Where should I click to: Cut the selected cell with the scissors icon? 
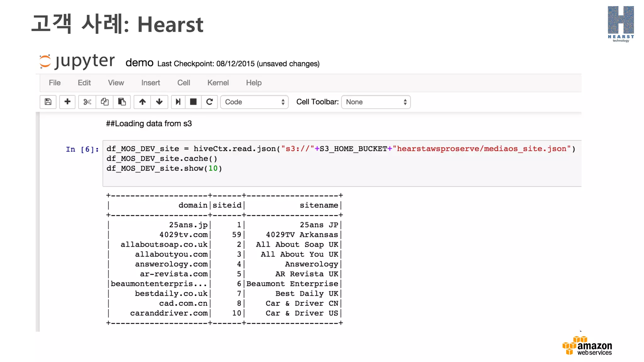(87, 102)
